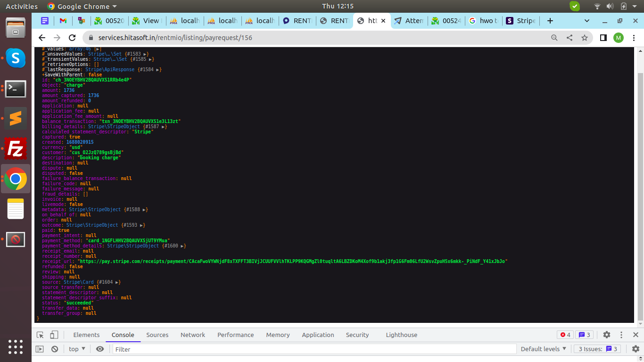Open the notes text editor in the dock

[16, 209]
